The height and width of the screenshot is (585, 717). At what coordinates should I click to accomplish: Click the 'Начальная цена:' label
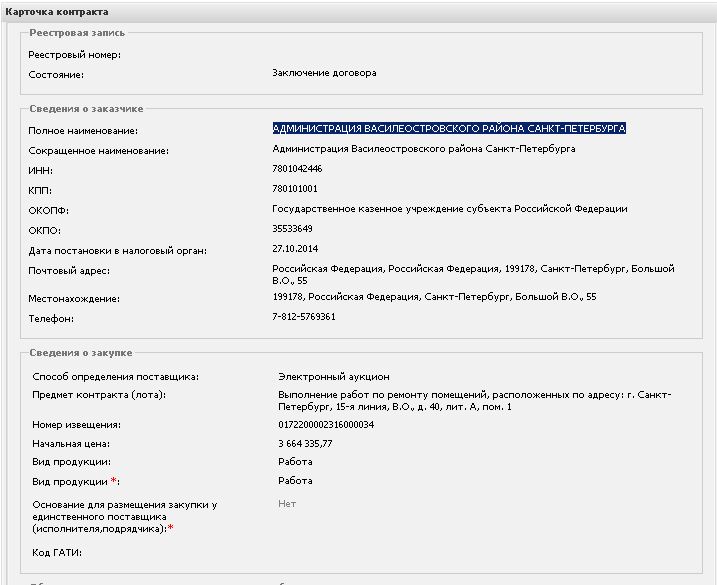pyautogui.click(x=71, y=444)
